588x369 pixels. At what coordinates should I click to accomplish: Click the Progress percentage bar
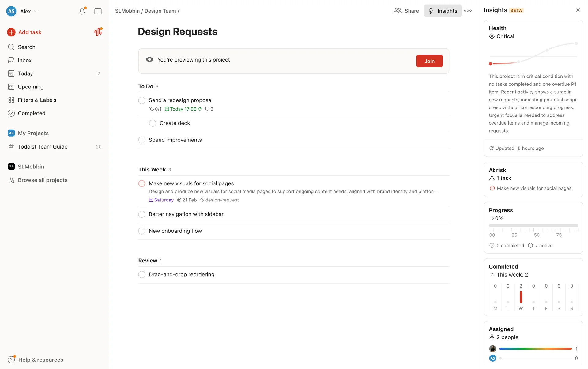click(533, 226)
